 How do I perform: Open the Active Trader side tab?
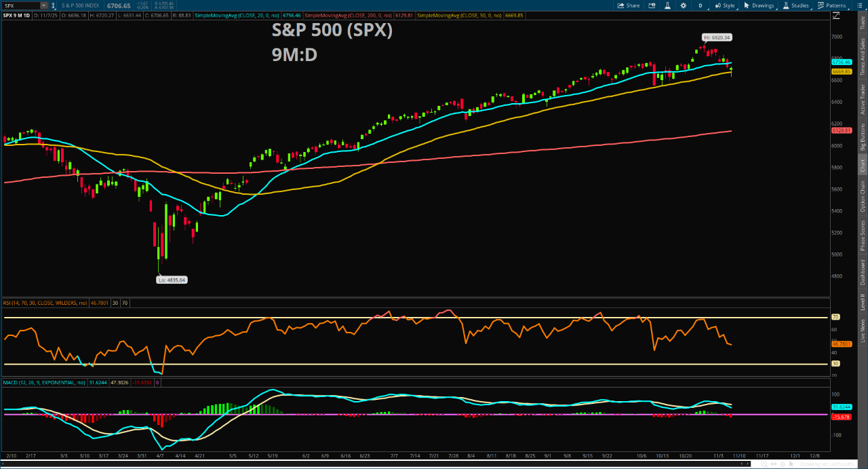point(863,99)
